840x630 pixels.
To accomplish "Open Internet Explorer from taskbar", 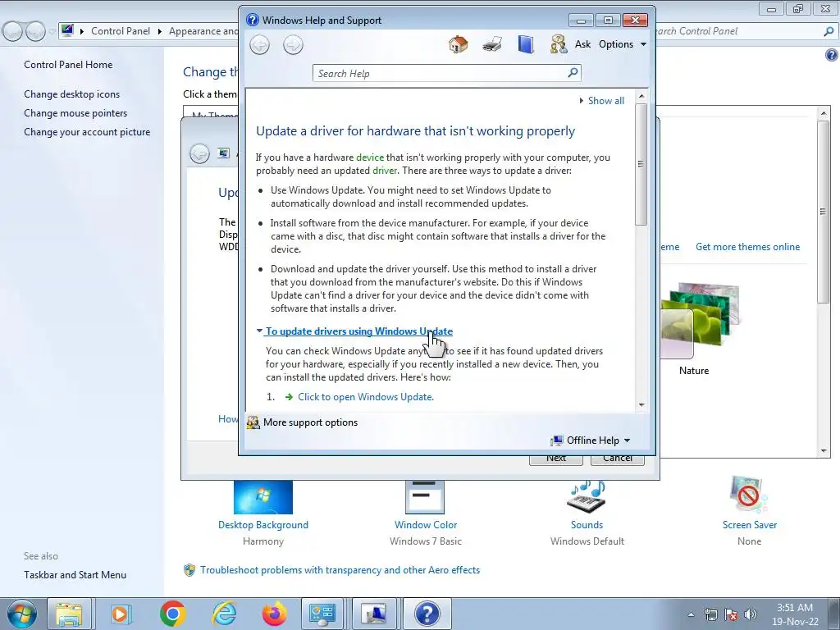I will point(225,614).
